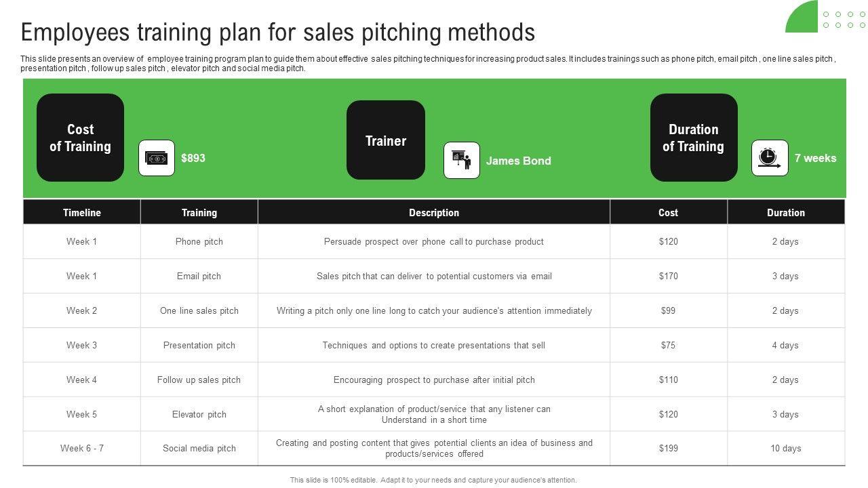The height and width of the screenshot is (488, 868).
Task: Click the Training column header
Action: pos(199,212)
